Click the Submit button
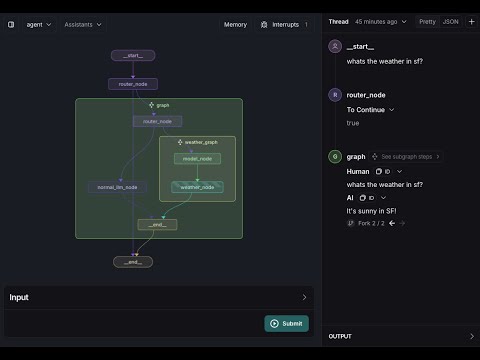Image resolution: width=480 pixels, height=360 pixels. point(287,324)
